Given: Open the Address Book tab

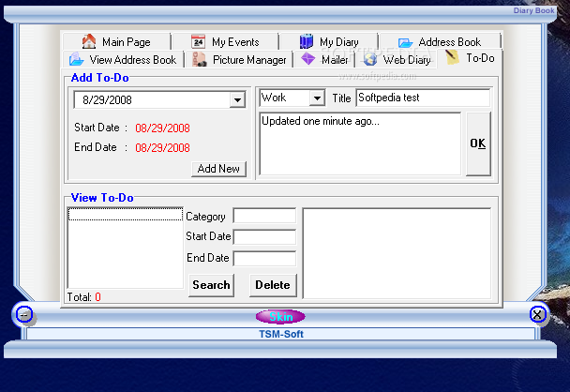Looking at the screenshot, I should click(440, 41).
